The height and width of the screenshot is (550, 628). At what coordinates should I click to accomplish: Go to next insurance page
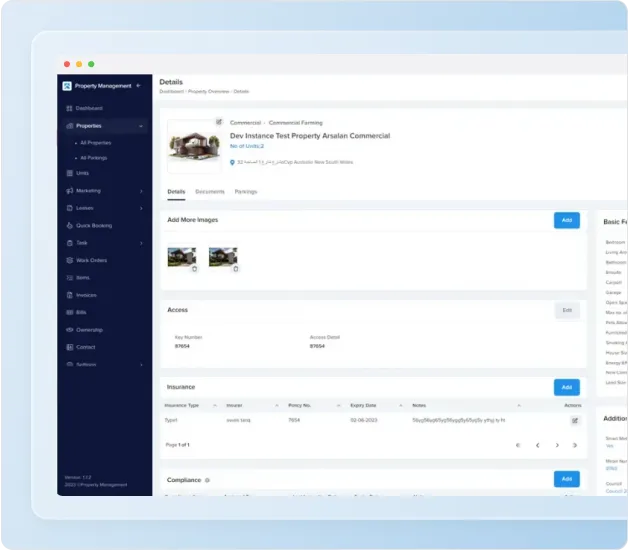(x=557, y=445)
